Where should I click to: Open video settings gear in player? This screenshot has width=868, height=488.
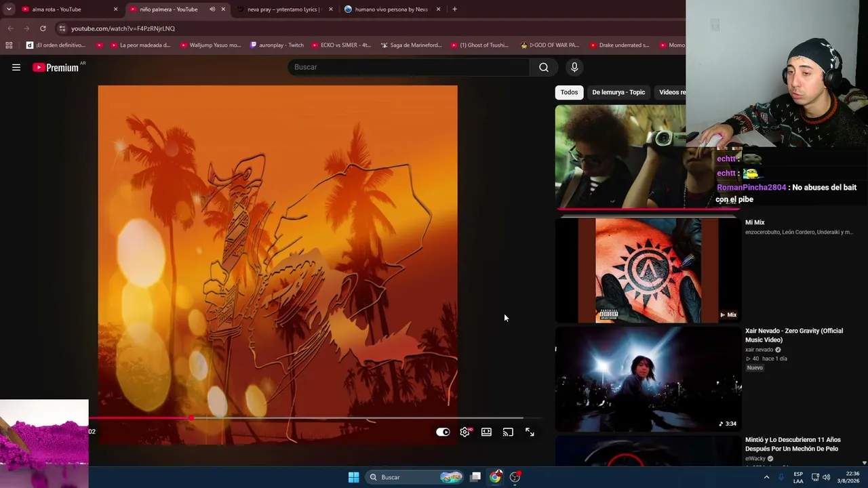(465, 432)
